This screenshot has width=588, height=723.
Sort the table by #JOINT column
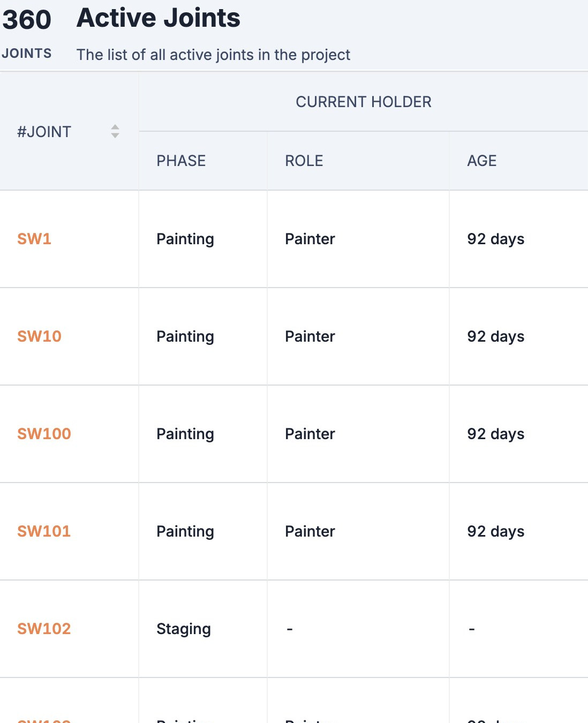point(115,131)
